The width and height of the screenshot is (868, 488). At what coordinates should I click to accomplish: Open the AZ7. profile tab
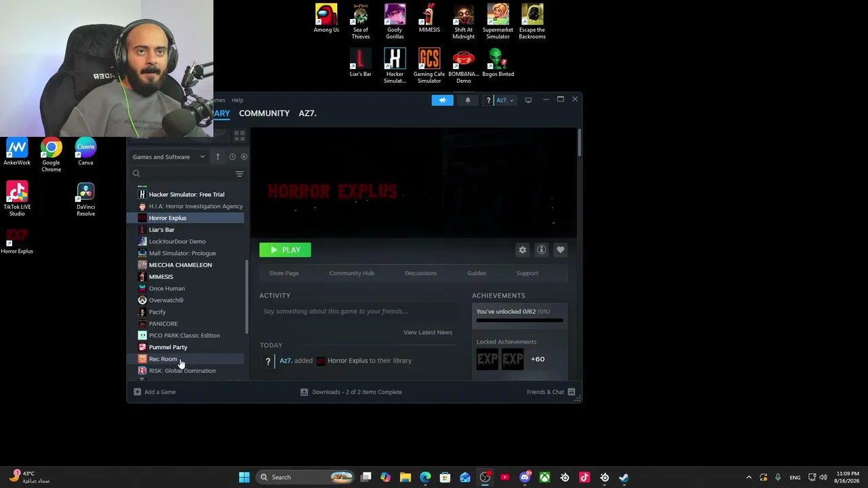308,113
